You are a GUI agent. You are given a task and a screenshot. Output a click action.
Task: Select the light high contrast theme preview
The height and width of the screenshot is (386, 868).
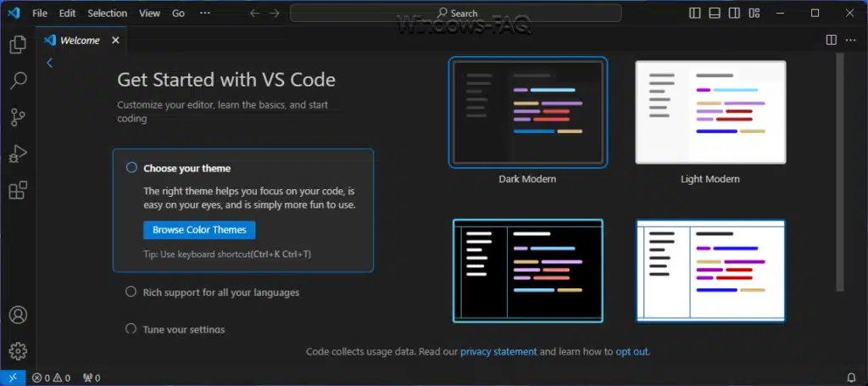click(710, 271)
